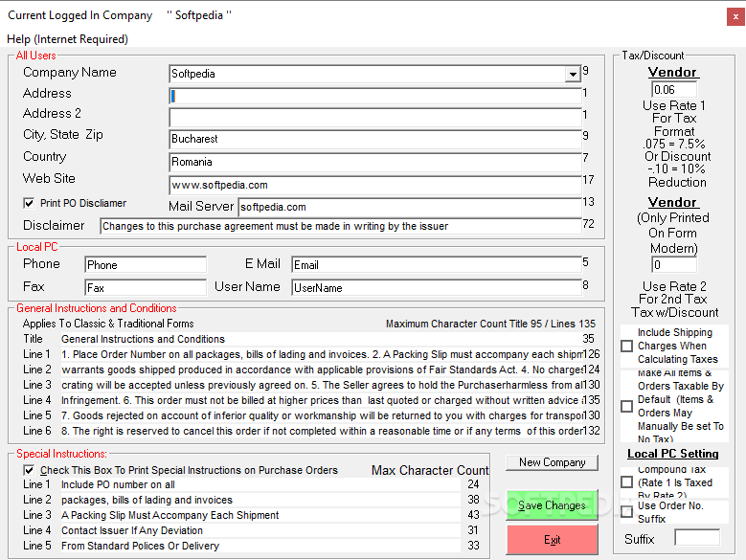Edit General Instructions Line 3 starting with crating

321,385
